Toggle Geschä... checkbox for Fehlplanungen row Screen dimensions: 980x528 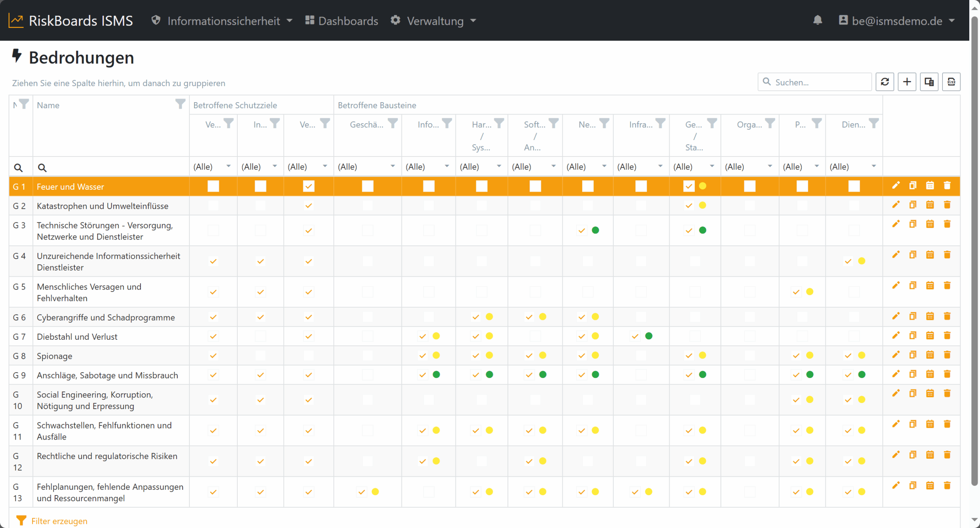pos(362,492)
